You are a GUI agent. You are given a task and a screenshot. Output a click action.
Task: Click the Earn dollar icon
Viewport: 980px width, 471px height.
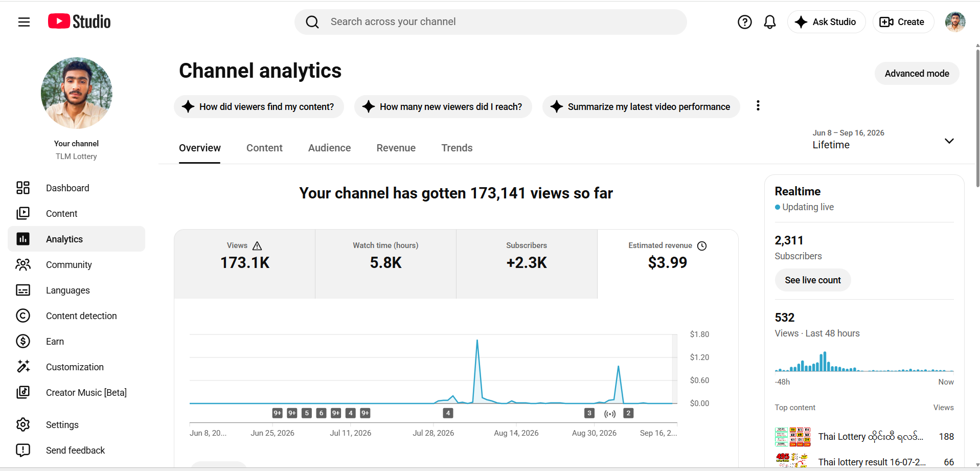23,341
